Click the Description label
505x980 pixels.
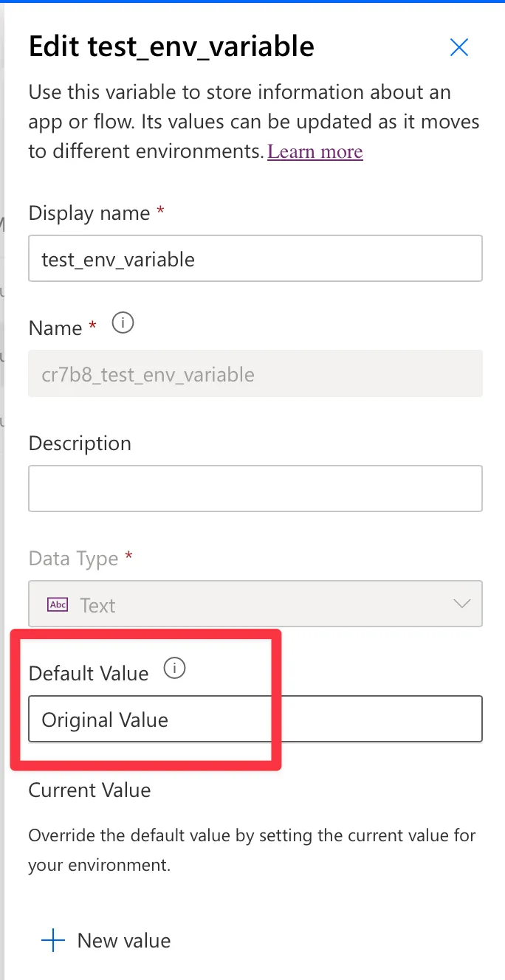click(x=80, y=444)
